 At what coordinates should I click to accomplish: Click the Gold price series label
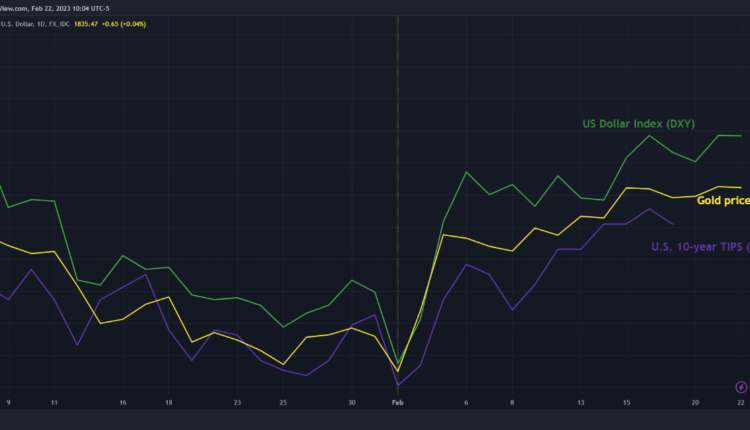coord(722,201)
